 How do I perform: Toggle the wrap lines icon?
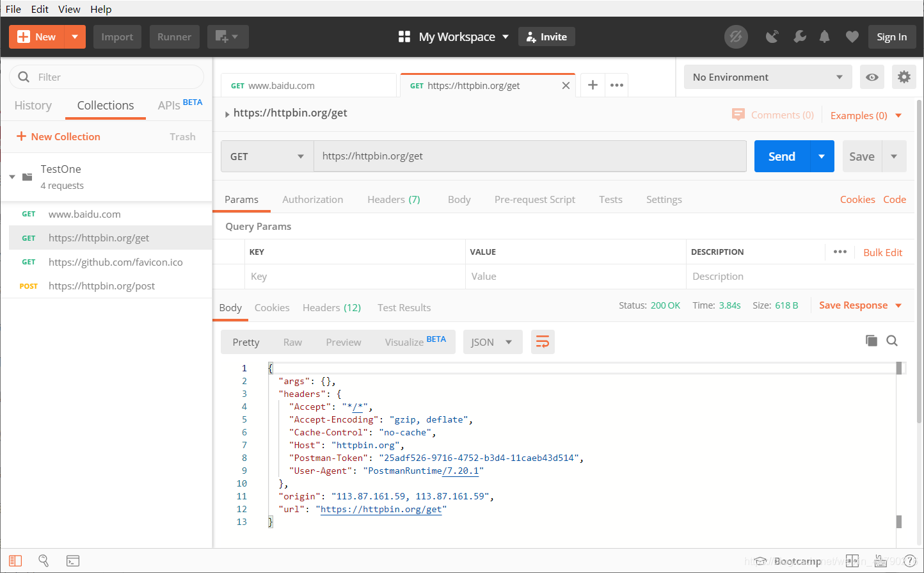(x=543, y=342)
